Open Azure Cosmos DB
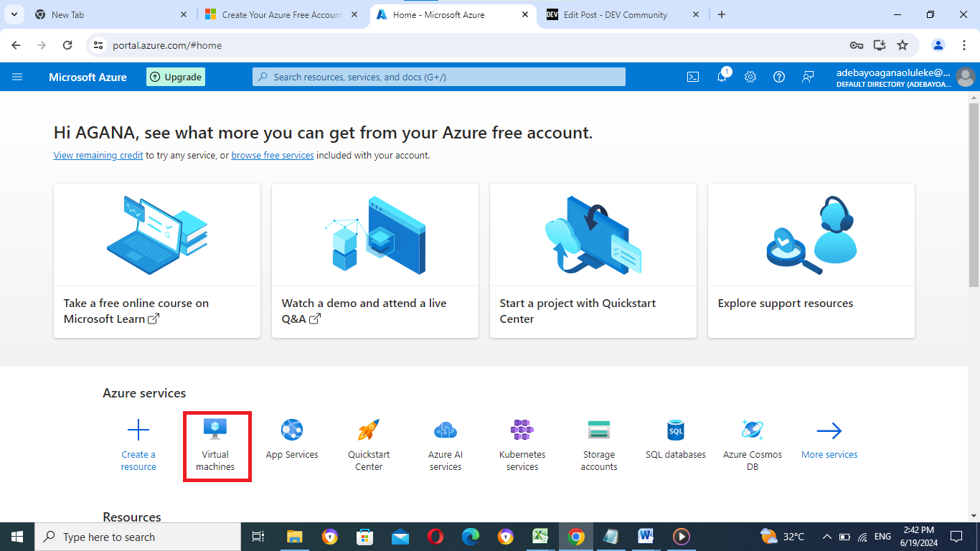This screenshot has height=551, width=980. click(753, 445)
